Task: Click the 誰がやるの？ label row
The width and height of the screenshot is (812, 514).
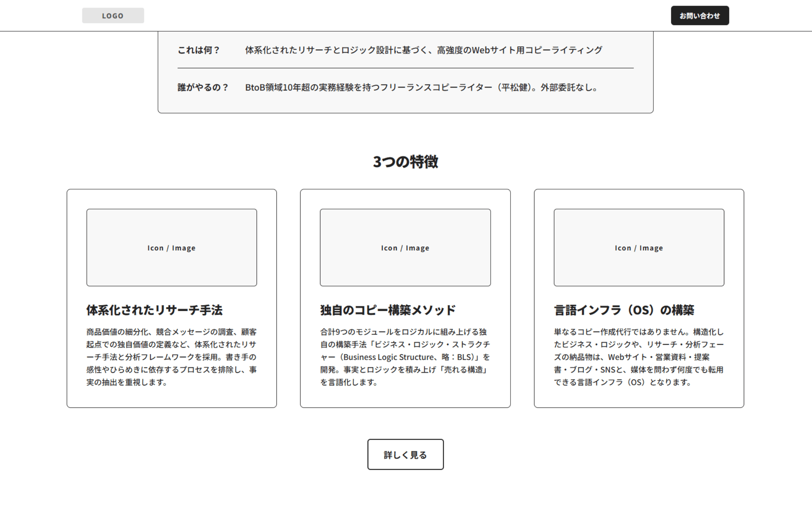Action: [x=202, y=87]
